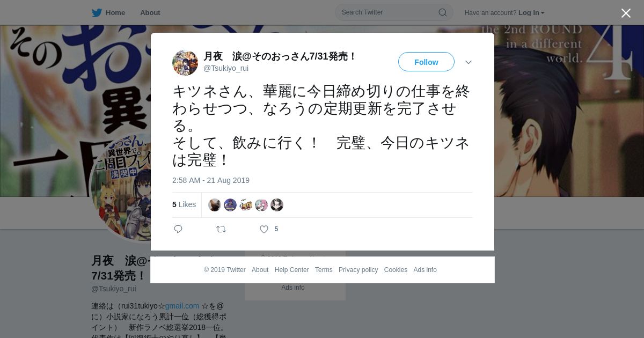The image size is (644, 338).
Task: Expand the tweet options chevron menu
Action: point(469,62)
